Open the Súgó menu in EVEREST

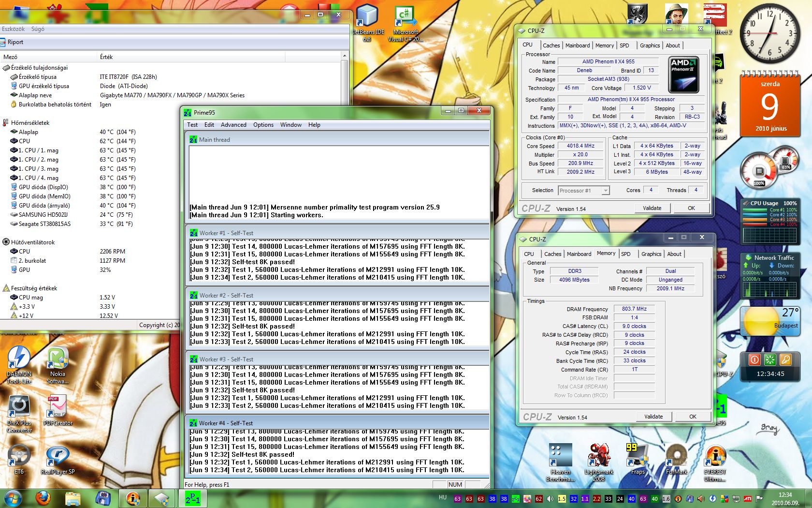pyautogui.click(x=38, y=29)
